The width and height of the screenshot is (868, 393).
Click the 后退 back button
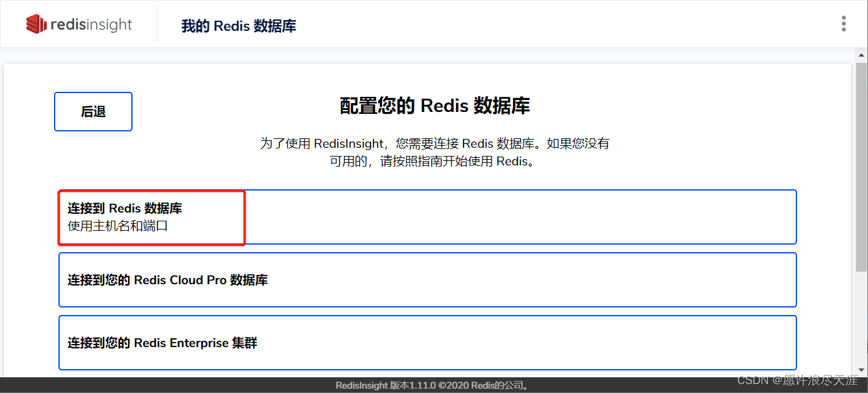(93, 112)
